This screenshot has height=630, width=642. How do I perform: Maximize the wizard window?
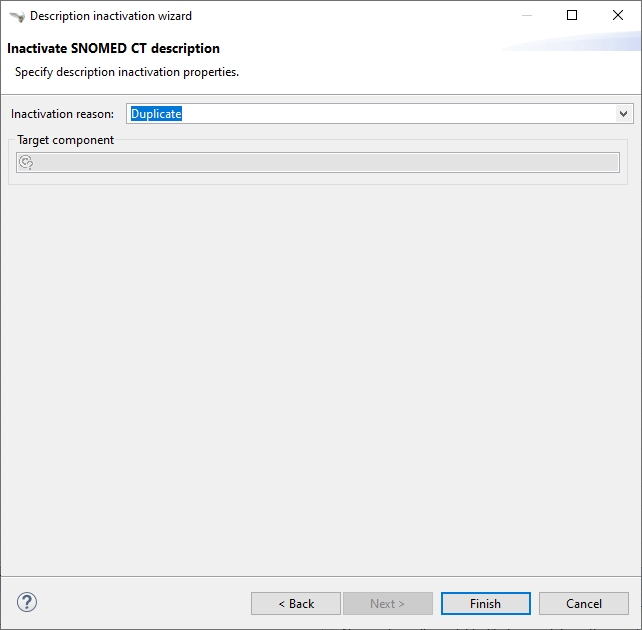pyautogui.click(x=572, y=16)
